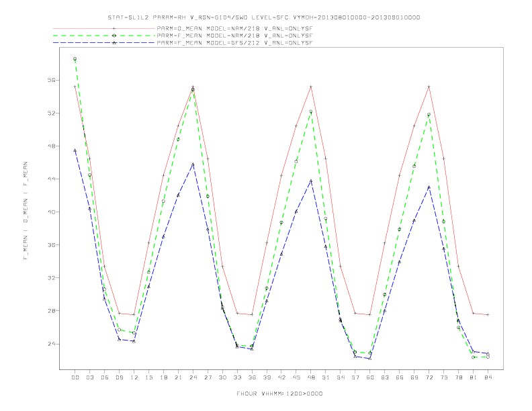Screen dimensions: 532x411
Task: Click x-axis forecast hour label 69
Action: tap(414, 377)
